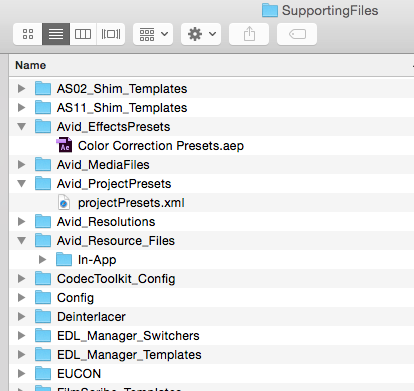This screenshot has height=391, width=414.
Task: Select the Deinterlacer folder row
Action: [212, 317]
